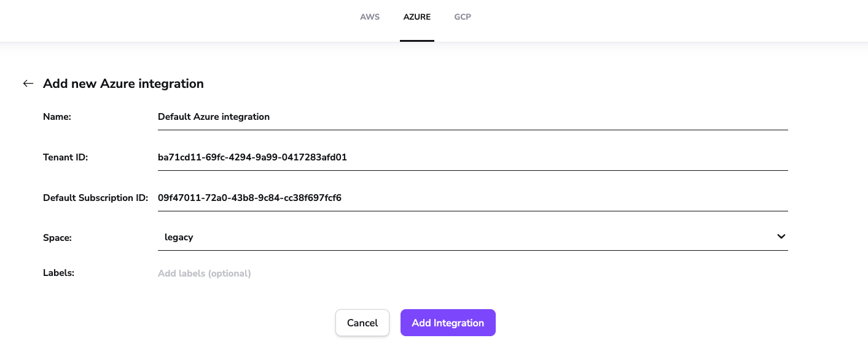868x354 pixels.
Task: Open the Space dropdown showing legacy
Action: coord(472,237)
